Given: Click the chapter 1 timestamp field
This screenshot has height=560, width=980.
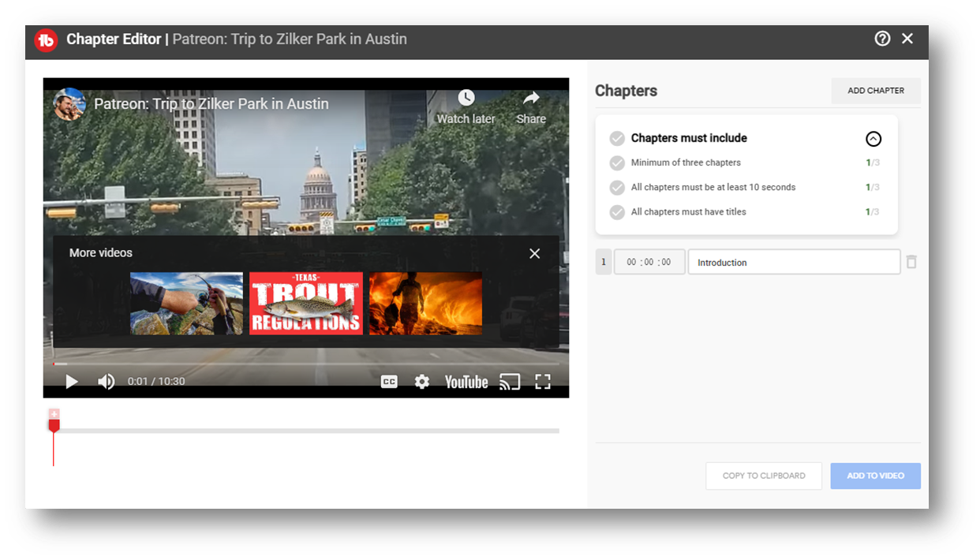Looking at the screenshot, I should [x=649, y=262].
